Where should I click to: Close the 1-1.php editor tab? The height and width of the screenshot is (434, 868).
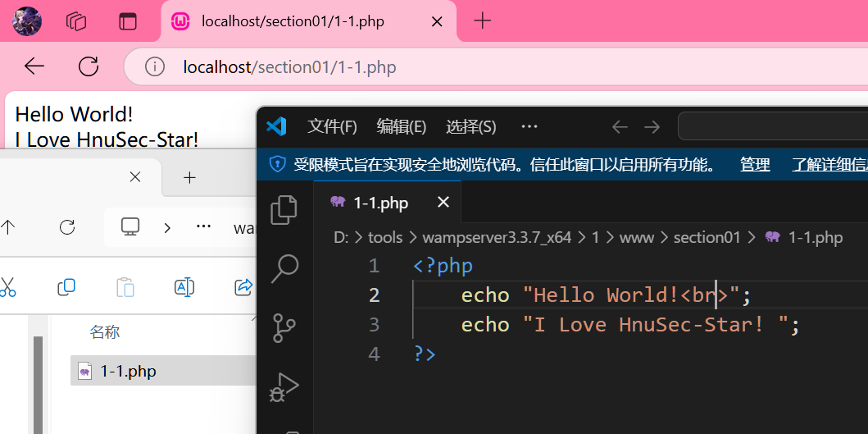pyautogui.click(x=443, y=202)
